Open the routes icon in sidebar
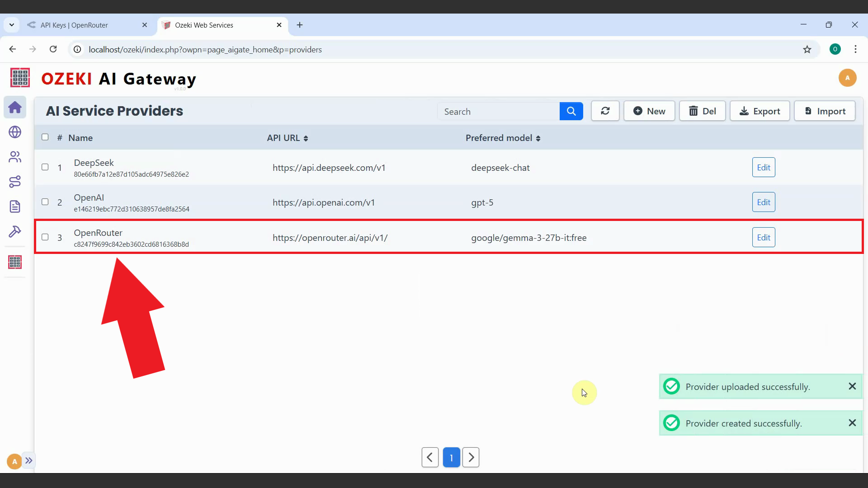The image size is (868, 488). [x=15, y=182]
